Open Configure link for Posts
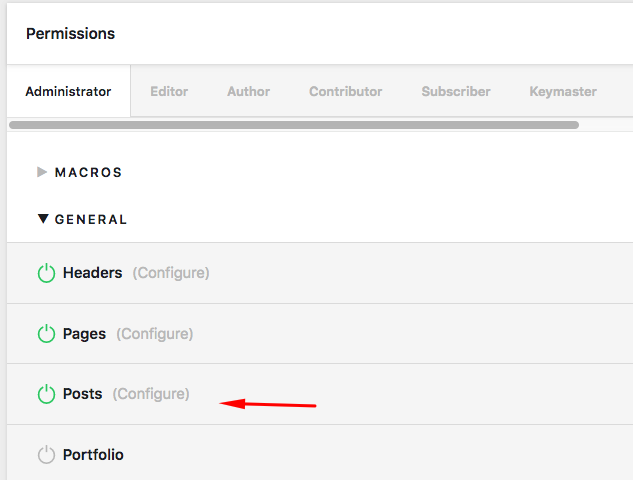Screen dimensions: 633x480 [151, 394]
